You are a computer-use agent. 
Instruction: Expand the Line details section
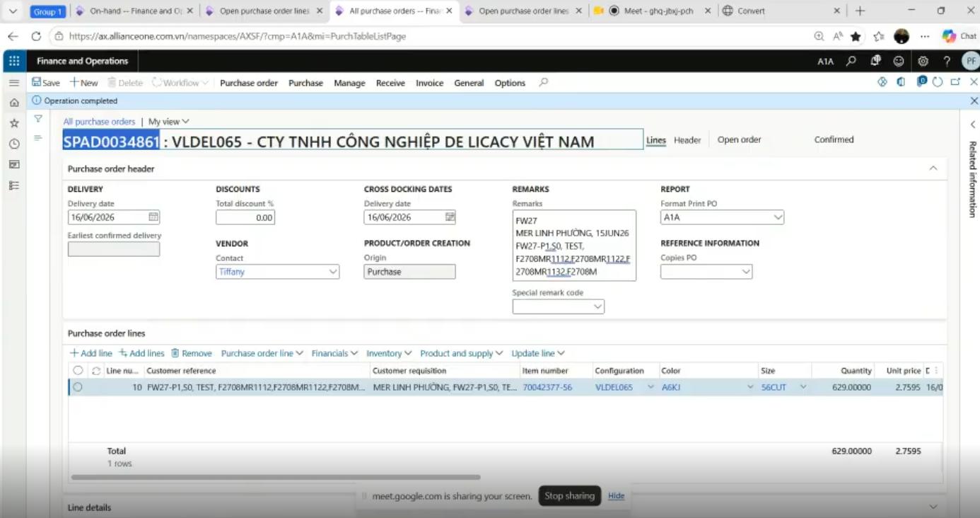[933, 507]
